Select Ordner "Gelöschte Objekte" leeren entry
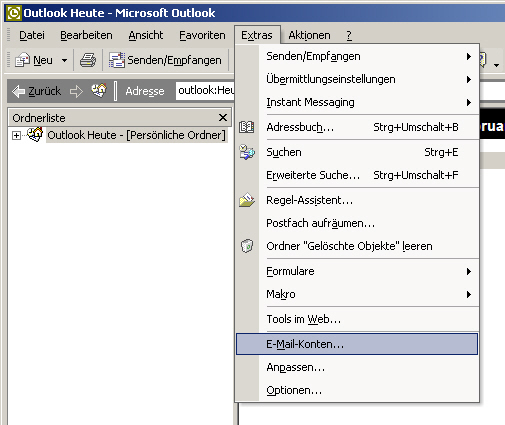 pyautogui.click(x=357, y=246)
